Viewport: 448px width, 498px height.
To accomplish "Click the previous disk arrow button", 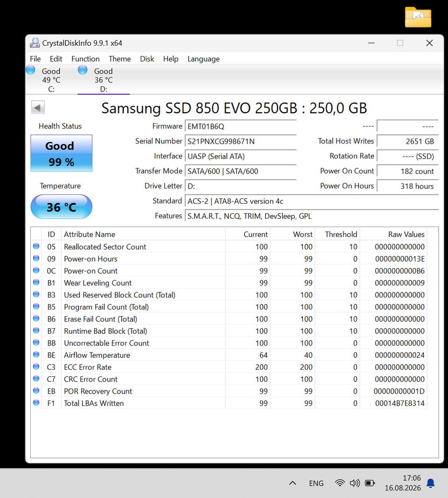I will pos(38,107).
